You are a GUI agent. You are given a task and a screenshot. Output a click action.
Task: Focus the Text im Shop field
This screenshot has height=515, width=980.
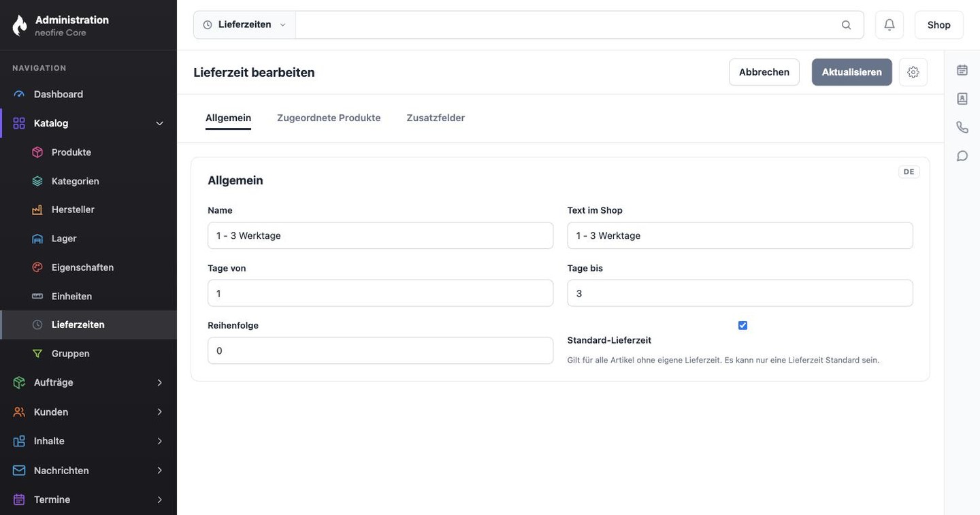(740, 235)
